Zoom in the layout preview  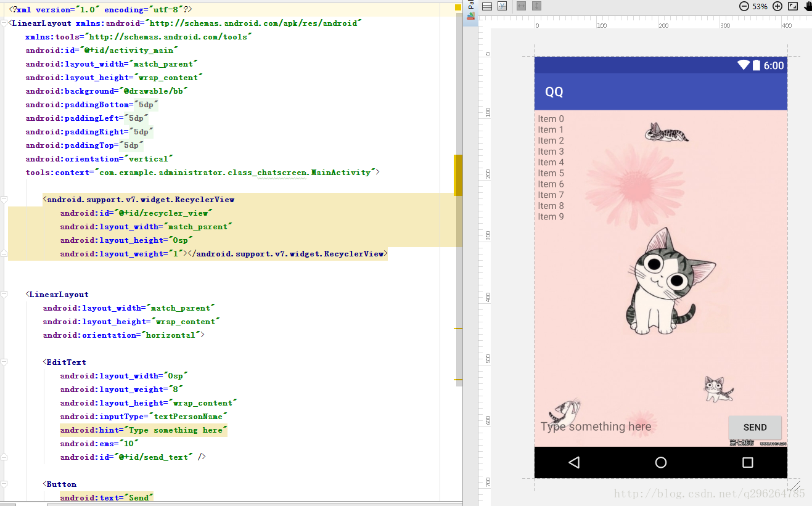pos(777,6)
